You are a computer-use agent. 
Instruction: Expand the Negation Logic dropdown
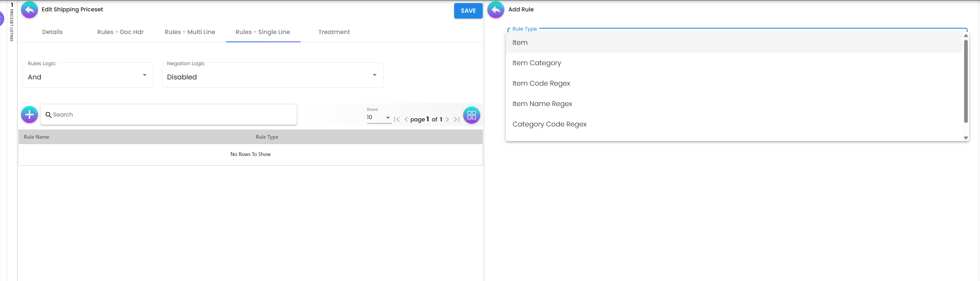coord(272,75)
